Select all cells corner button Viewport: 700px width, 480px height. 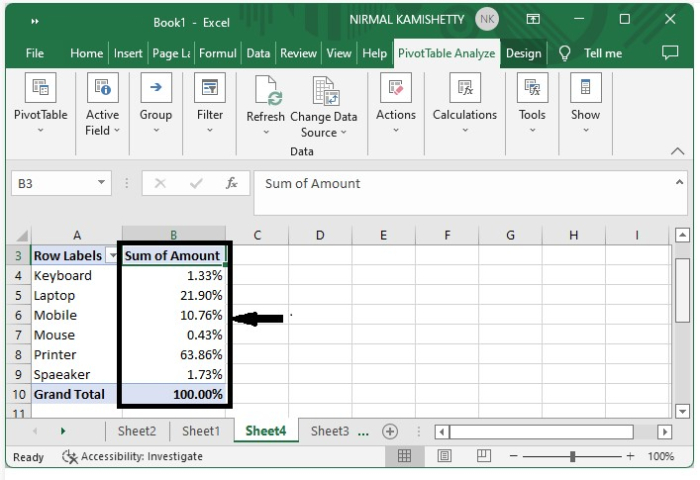(21, 235)
